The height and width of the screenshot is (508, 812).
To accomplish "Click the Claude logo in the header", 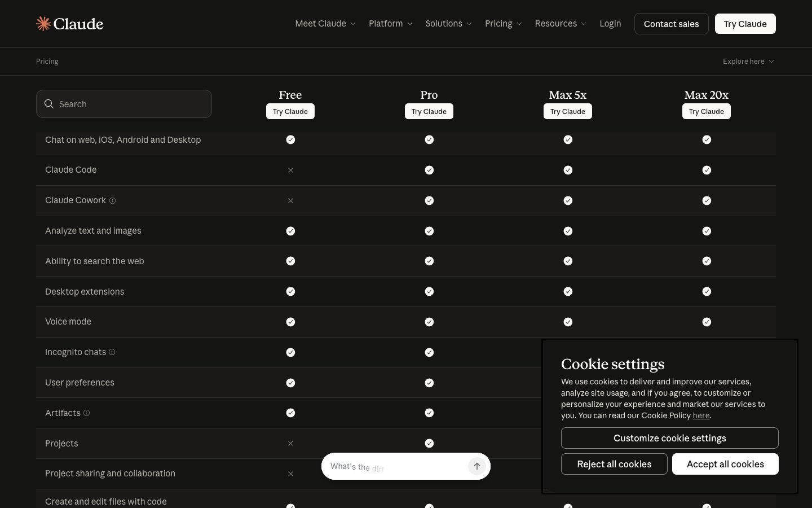I will pos(70,24).
